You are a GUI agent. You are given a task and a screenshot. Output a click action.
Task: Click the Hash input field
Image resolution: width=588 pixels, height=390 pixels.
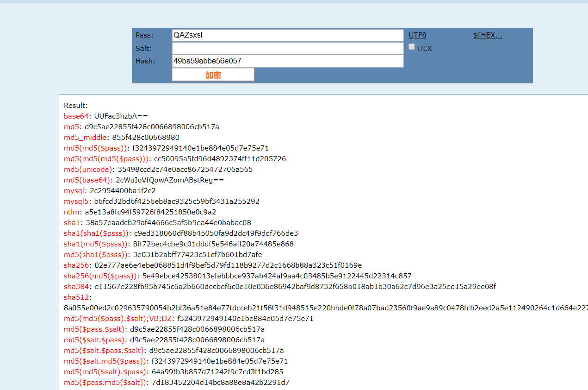287,61
